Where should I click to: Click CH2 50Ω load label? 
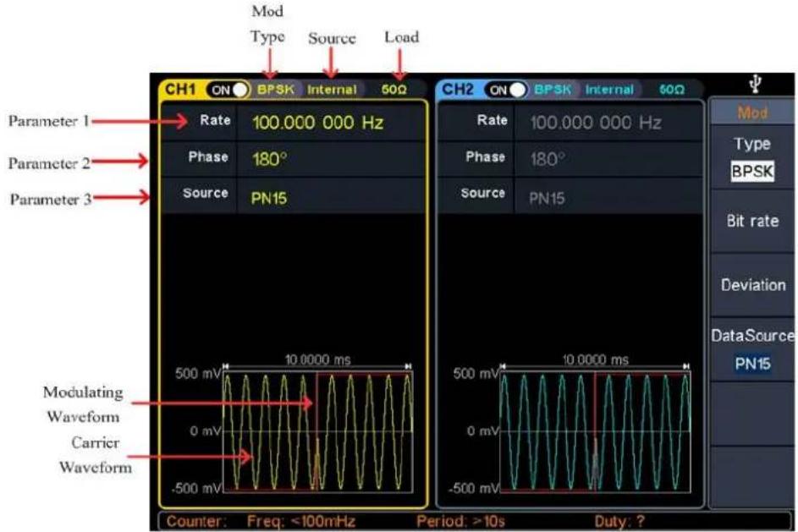tap(672, 90)
